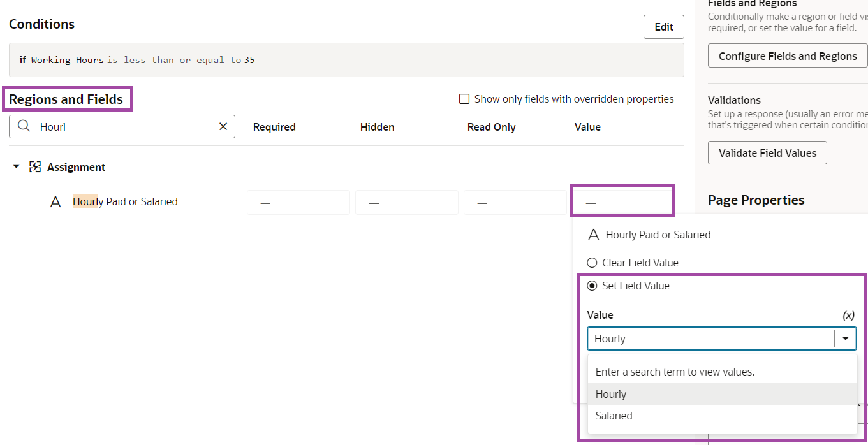Viewport: 868px width, 445px height.
Task: Collapse the Assignment region group
Action: click(17, 167)
